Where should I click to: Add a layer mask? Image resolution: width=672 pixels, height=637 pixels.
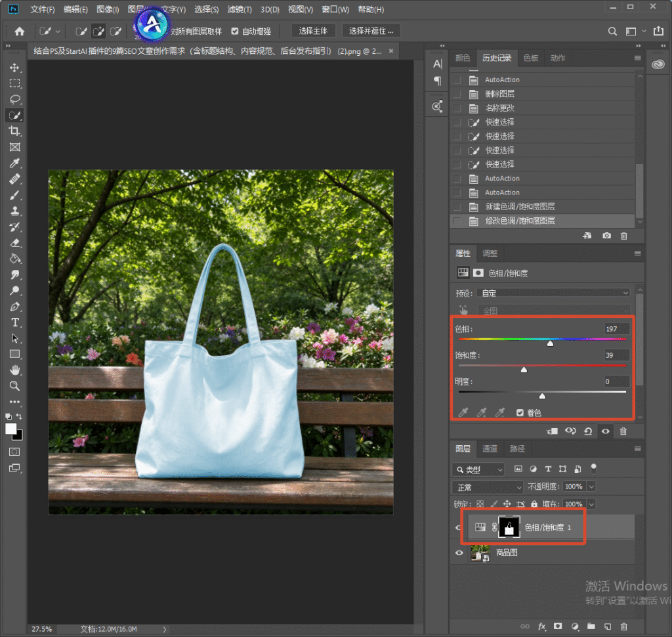558,626
